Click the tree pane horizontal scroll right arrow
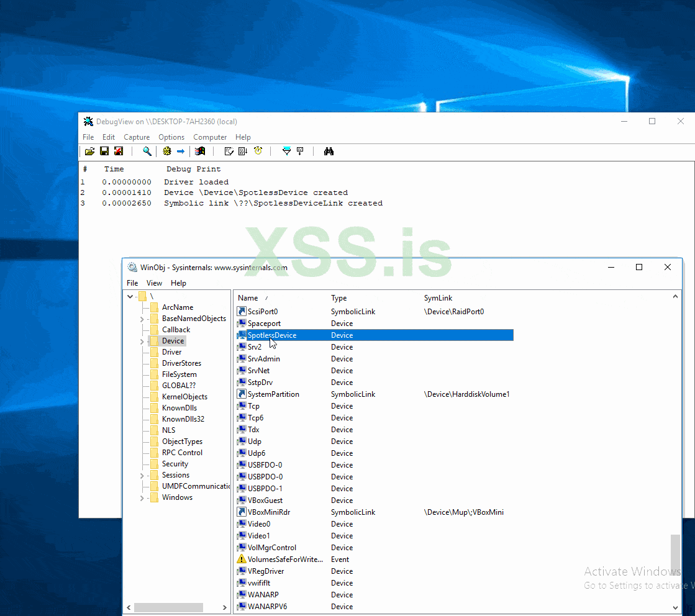 click(x=225, y=607)
